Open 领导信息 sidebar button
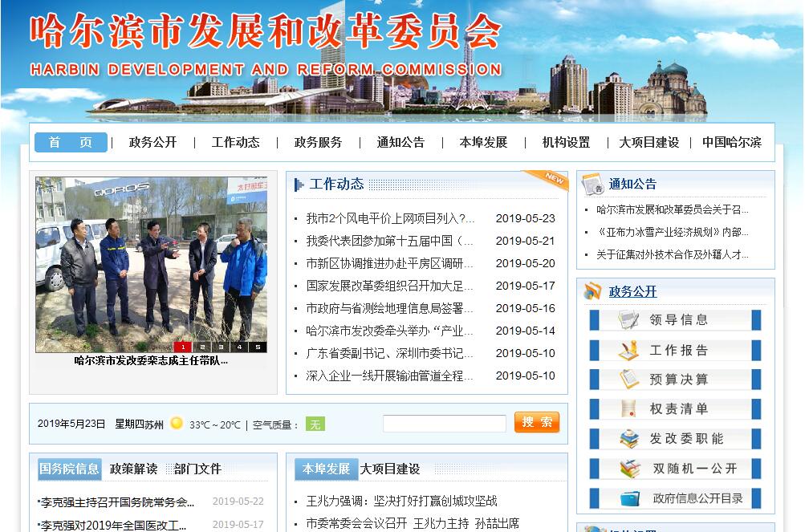This screenshot has width=805, height=532. [675, 320]
